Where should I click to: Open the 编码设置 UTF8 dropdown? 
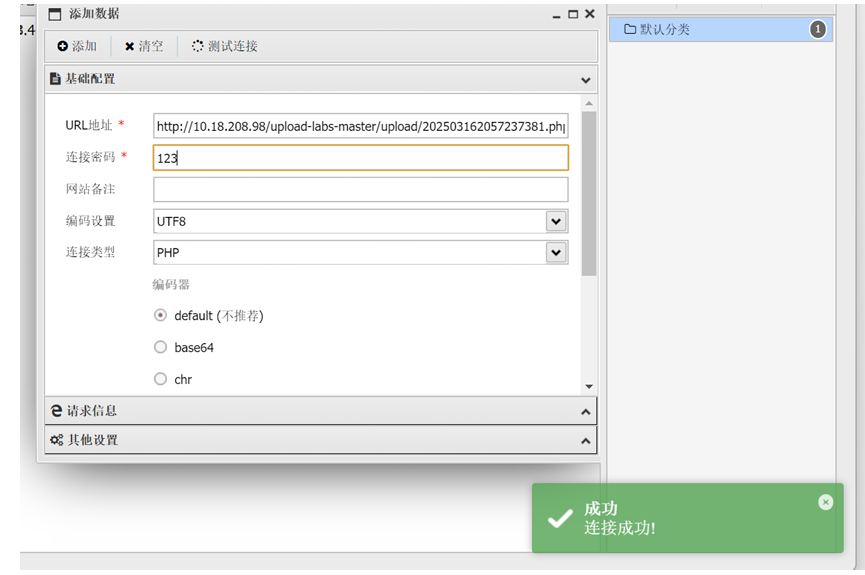point(556,221)
